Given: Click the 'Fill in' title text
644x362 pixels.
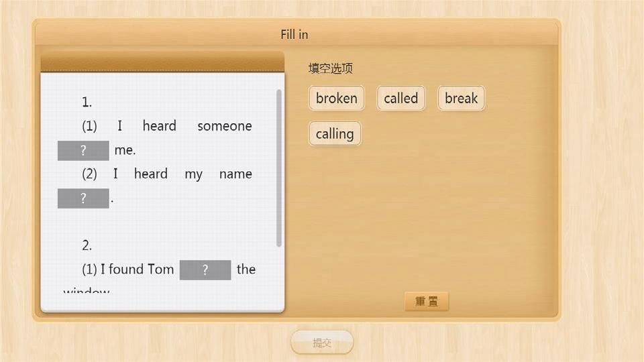Looking at the screenshot, I should pyautogui.click(x=294, y=34).
